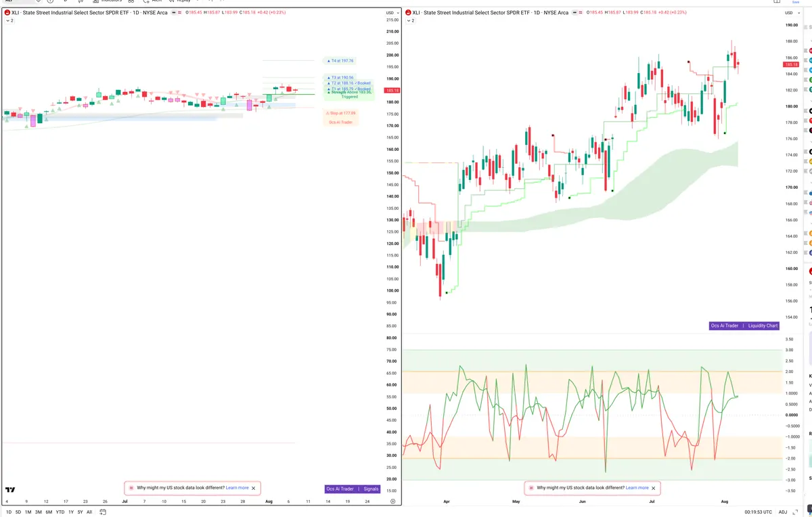The image size is (812, 517).
Task: Click the Jul label on left time axis
Action: [x=125, y=501]
